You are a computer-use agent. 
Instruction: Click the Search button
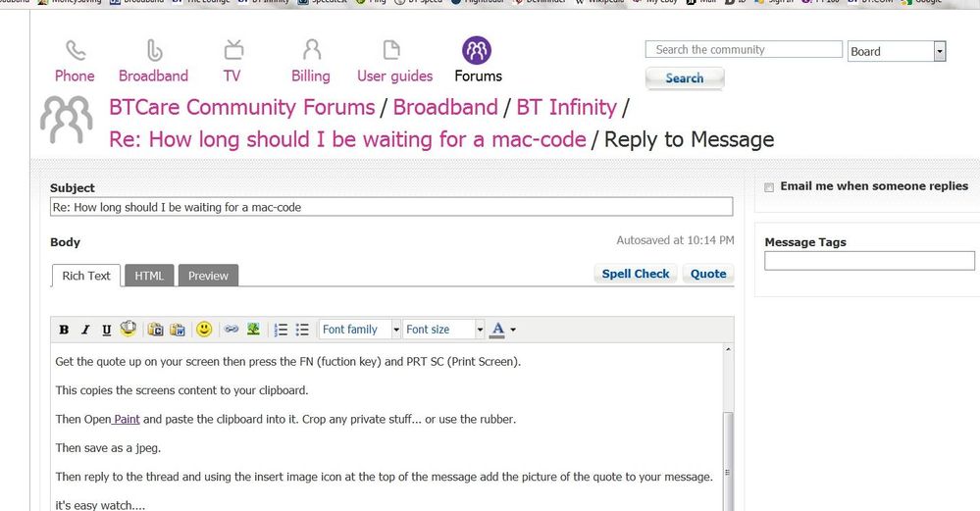[x=685, y=78]
